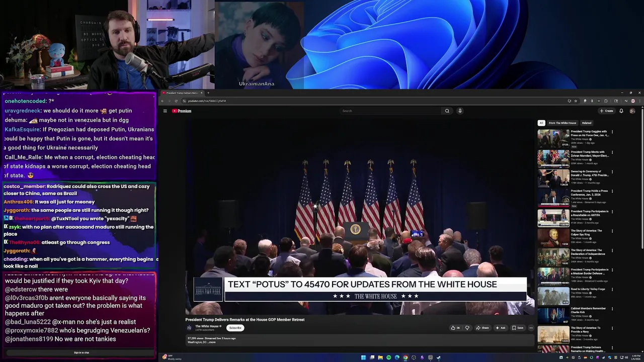Go to YouTube Premium home logo
Image resolution: width=644 pixels, height=362 pixels.
(182, 111)
